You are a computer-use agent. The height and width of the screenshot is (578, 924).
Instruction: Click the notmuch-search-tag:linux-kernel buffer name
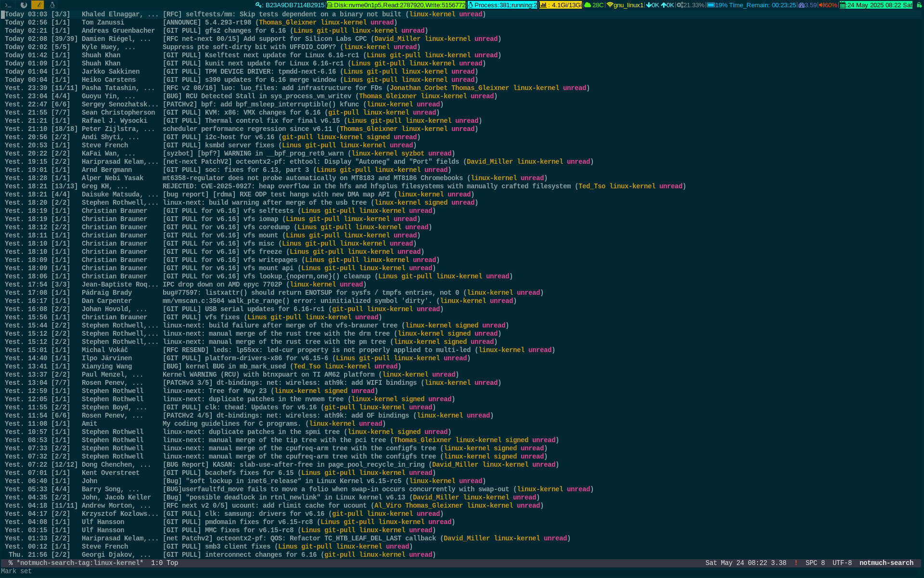[79, 563]
